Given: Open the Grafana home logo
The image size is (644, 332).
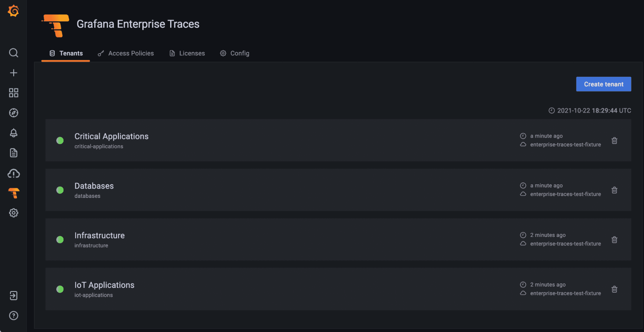Looking at the screenshot, I should 14,11.
